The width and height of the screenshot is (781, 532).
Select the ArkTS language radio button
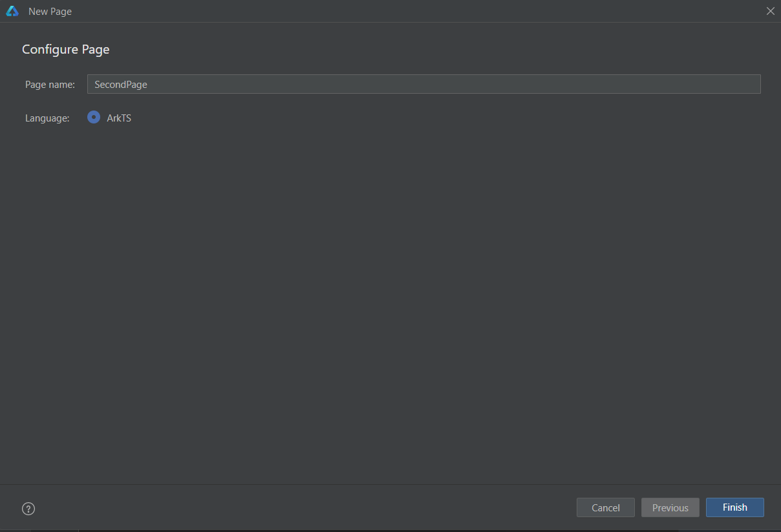tap(94, 118)
